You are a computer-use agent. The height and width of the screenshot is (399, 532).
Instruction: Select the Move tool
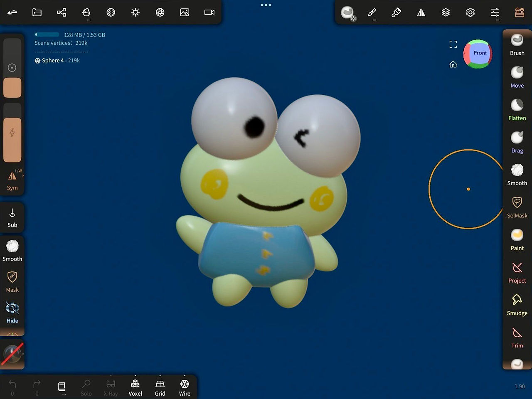coord(517,77)
